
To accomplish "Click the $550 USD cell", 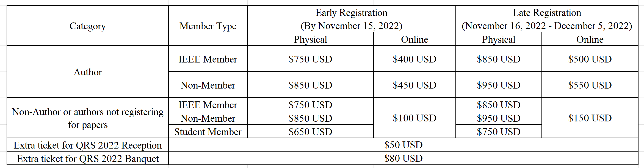I will (x=590, y=85).
